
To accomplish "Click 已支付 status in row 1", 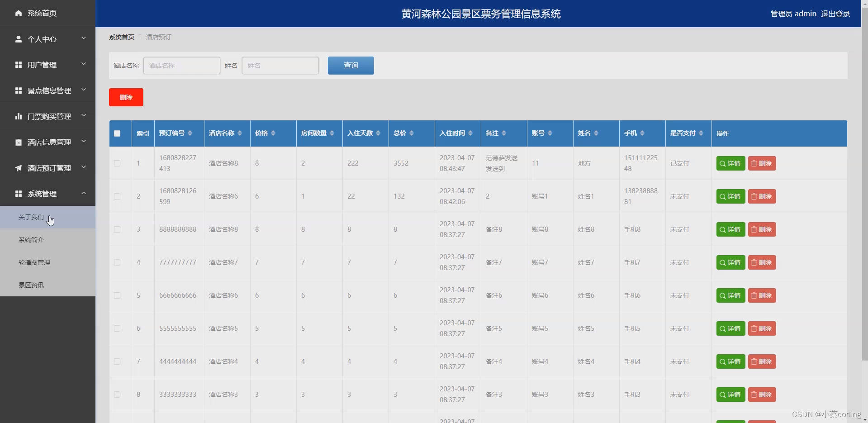I will [680, 163].
